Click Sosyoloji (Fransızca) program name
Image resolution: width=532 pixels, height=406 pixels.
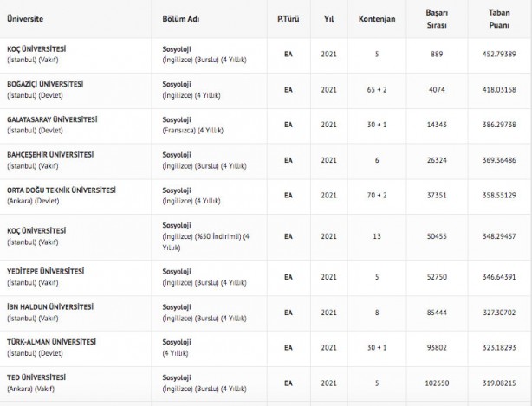point(176,118)
